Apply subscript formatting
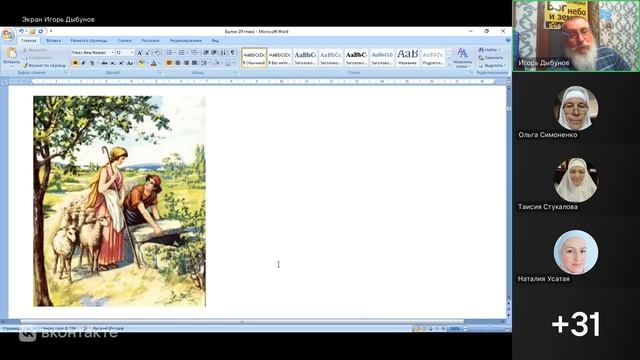This screenshot has height=360, width=640. [x=113, y=63]
